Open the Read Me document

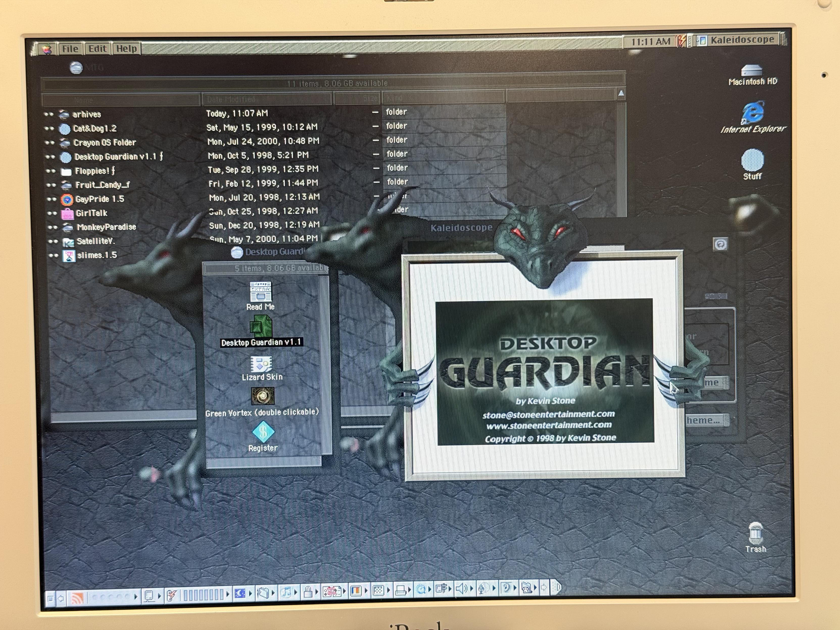point(260,292)
